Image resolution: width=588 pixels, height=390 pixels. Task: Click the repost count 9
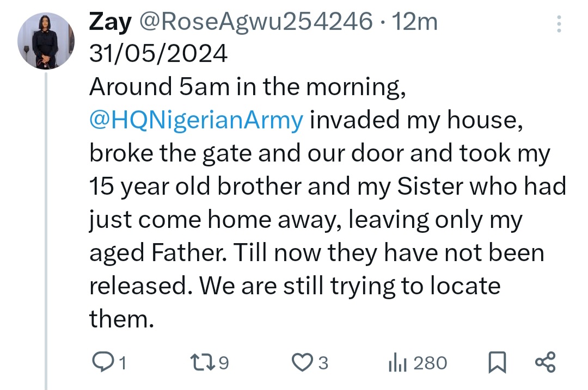(x=223, y=363)
